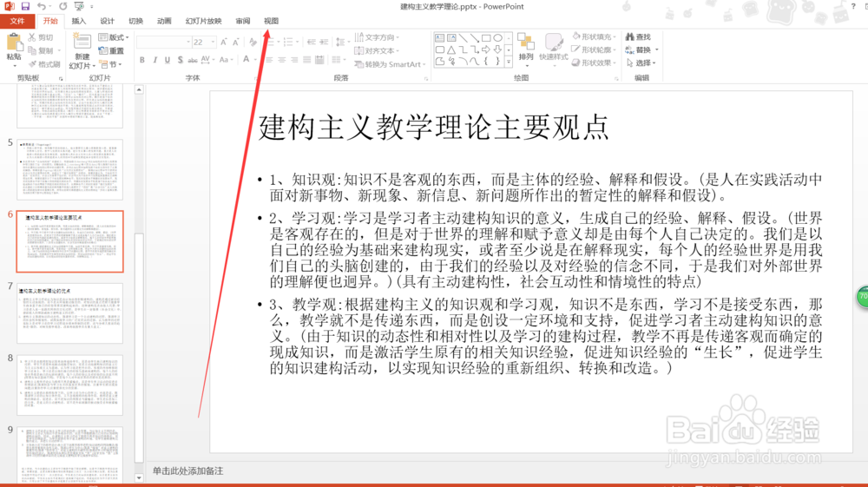Click thumbnail panel scroll-down arrow
The width and height of the screenshot is (868, 487).
pyautogui.click(x=139, y=478)
